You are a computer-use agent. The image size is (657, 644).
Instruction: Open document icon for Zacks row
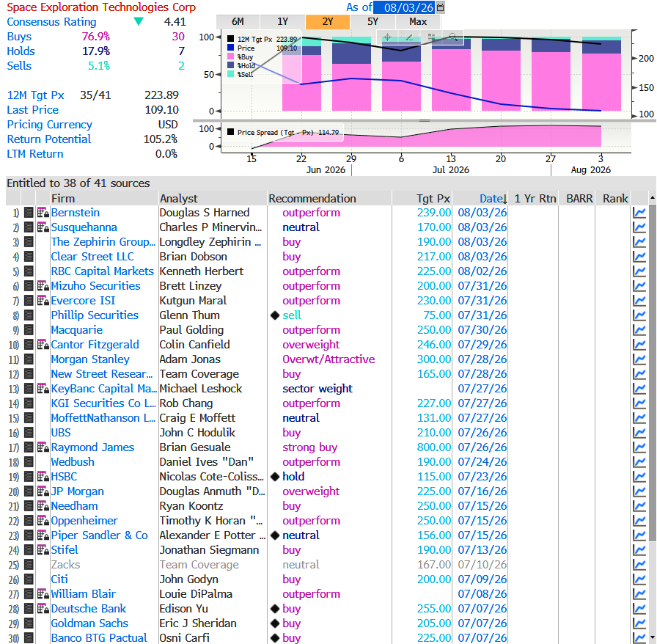(x=29, y=565)
